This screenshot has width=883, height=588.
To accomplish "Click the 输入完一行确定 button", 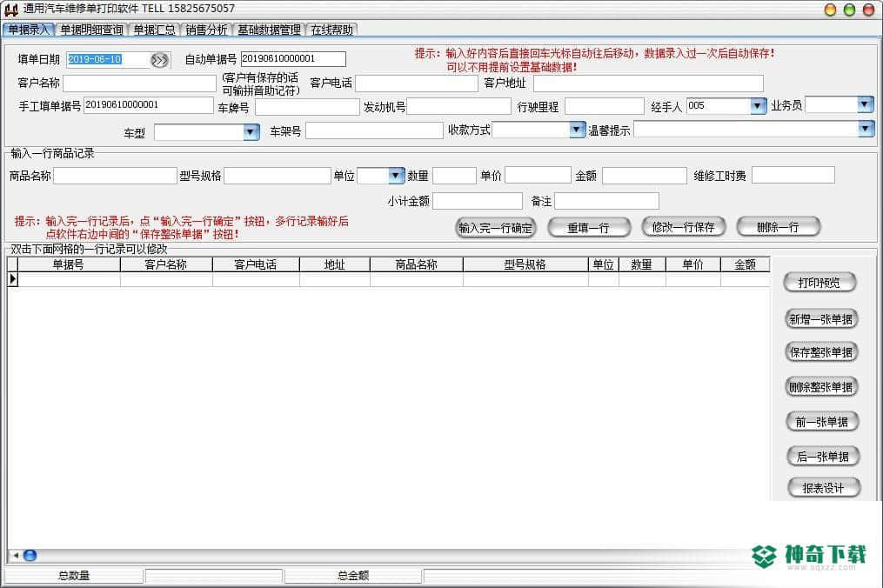I will 496,228.
